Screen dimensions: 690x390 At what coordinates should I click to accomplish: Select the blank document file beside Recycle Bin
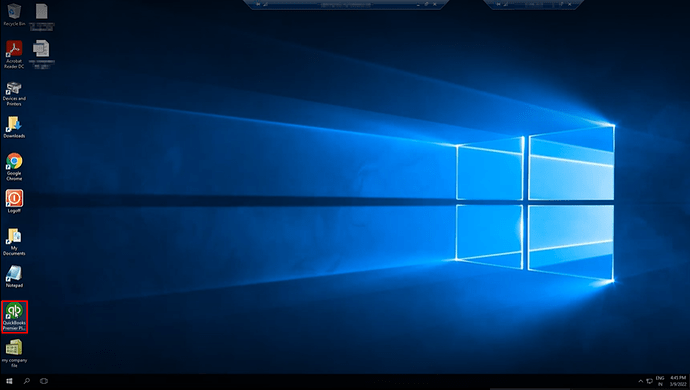(41, 17)
